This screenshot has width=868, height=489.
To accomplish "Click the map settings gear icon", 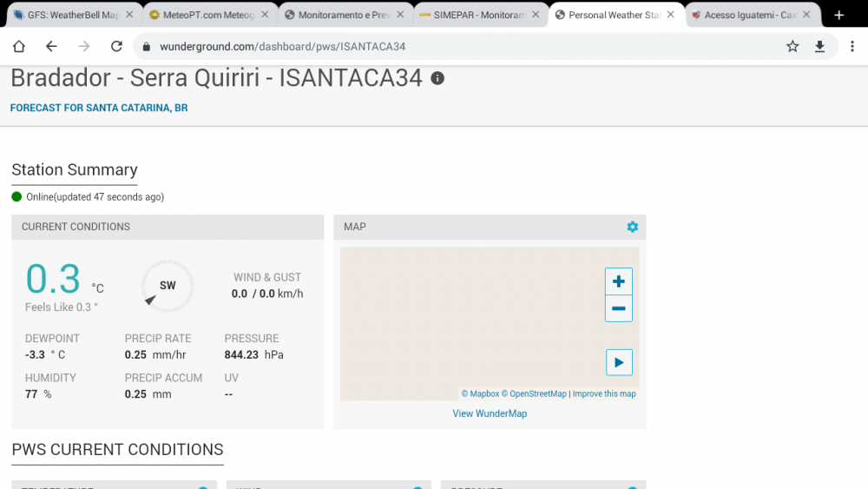I will 632,227.
